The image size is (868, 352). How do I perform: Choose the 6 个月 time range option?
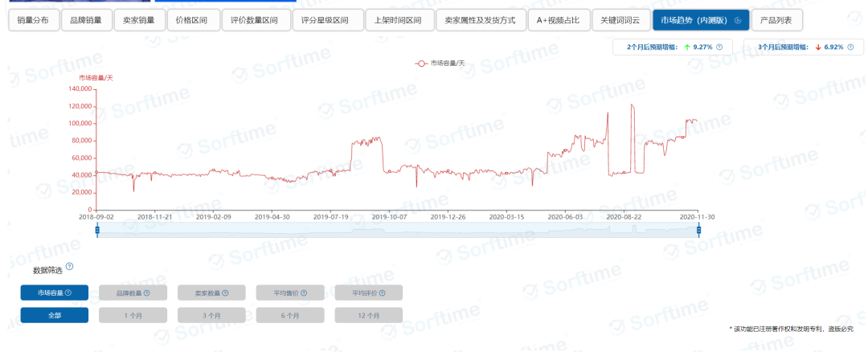289,316
